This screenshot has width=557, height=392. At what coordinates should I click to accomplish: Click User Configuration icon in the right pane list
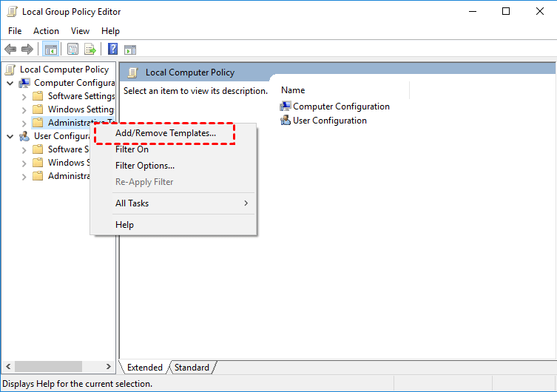pyautogui.click(x=286, y=121)
